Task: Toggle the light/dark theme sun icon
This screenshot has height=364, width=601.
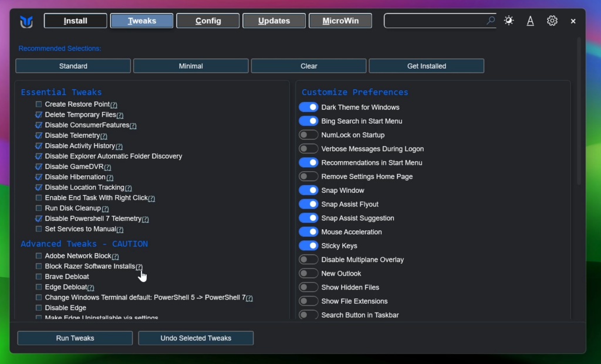Action: (508, 21)
